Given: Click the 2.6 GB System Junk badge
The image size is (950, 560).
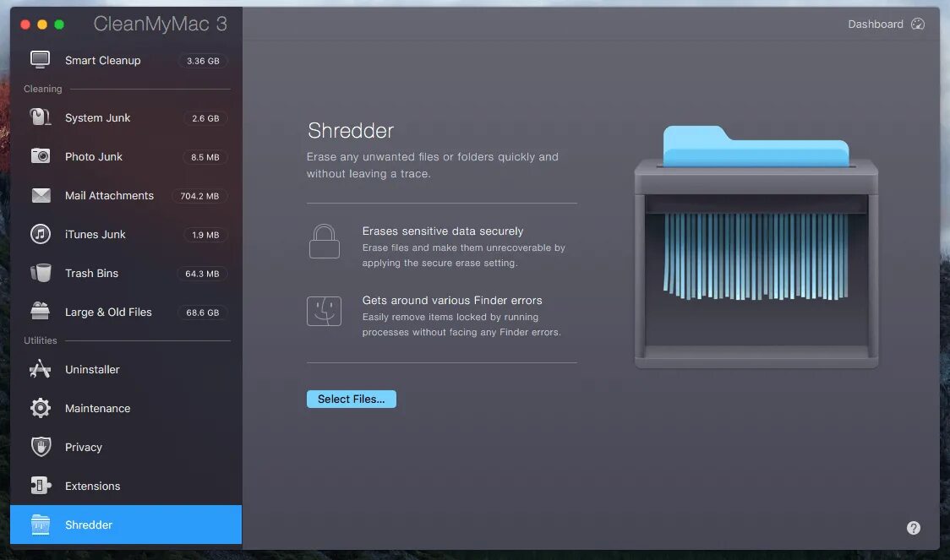Looking at the screenshot, I should (x=205, y=118).
